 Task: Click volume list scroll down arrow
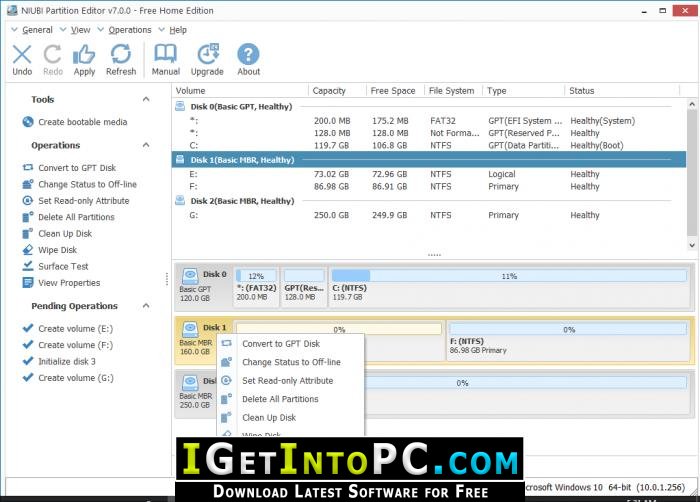click(692, 245)
